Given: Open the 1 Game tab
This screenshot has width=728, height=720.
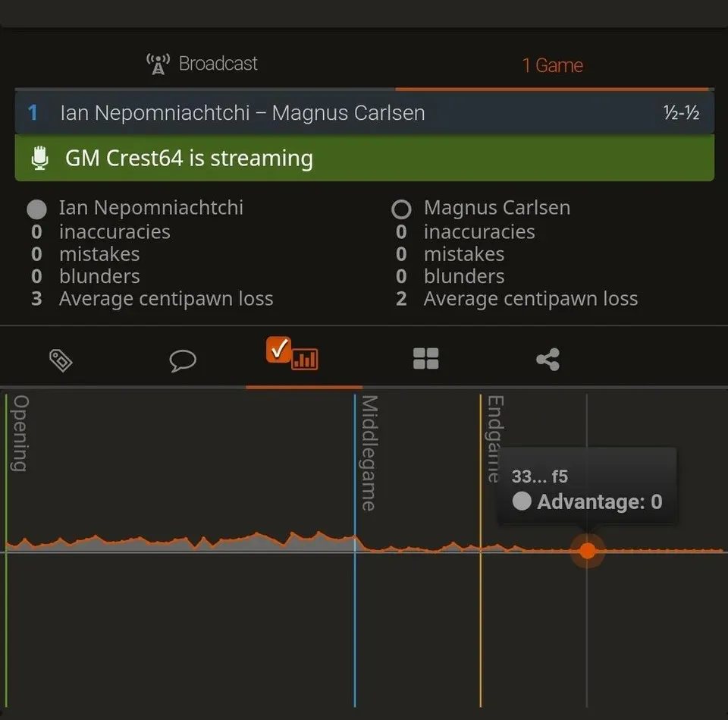Looking at the screenshot, I should tap(552, 65).
